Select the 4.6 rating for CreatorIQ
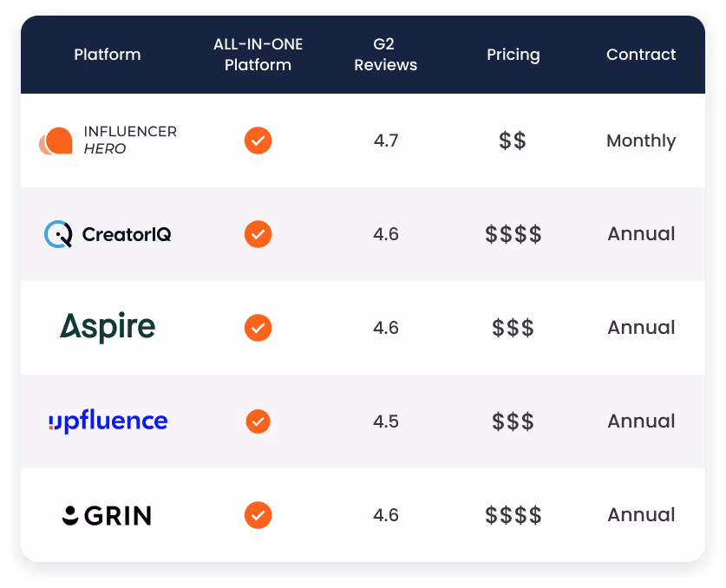 pos(386,234)
